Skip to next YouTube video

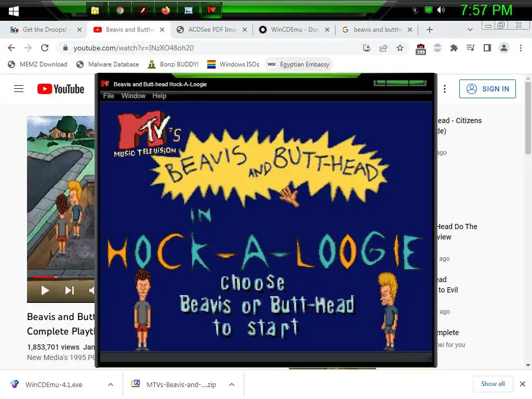coord(70,290)
